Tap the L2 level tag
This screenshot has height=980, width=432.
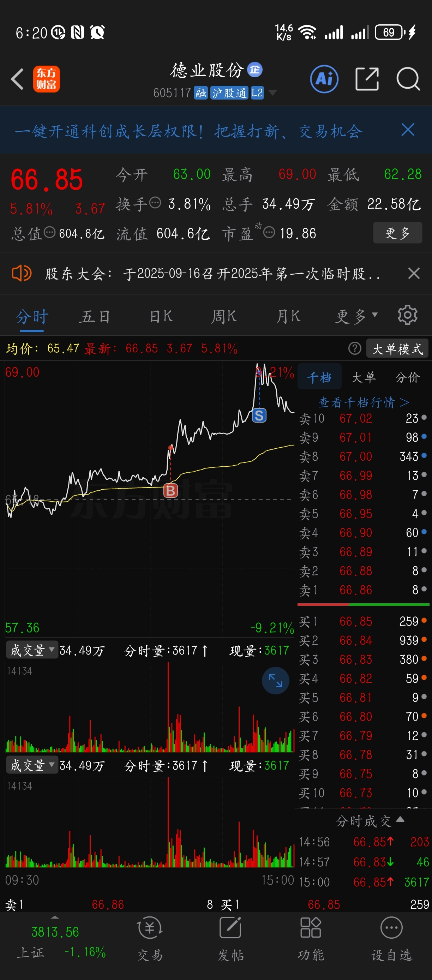257,92
